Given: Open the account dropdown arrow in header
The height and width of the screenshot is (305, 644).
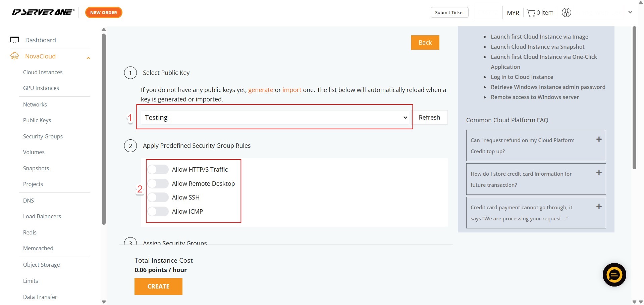Looking at the screenshot, I should 630,12.
